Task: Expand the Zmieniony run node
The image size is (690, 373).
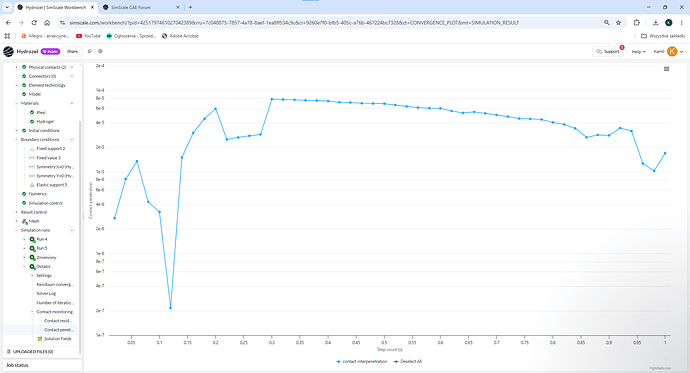Action: point(24,257)
